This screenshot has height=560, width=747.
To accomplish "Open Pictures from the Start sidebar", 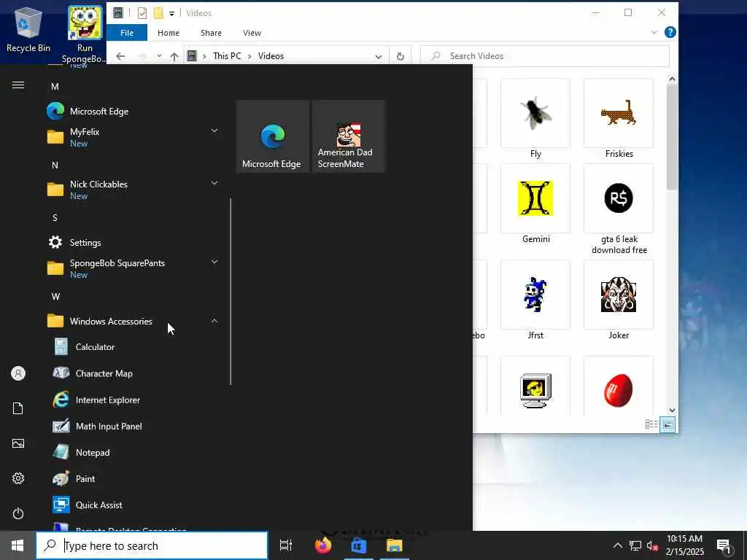I will pos(18,443).
